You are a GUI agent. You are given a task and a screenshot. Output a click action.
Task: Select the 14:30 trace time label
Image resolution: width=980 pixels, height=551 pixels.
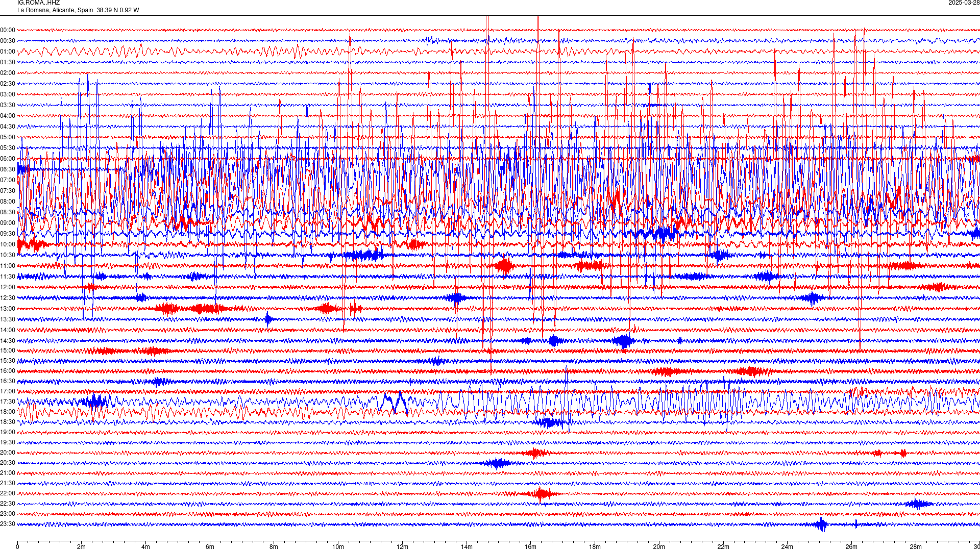point(8,341)
